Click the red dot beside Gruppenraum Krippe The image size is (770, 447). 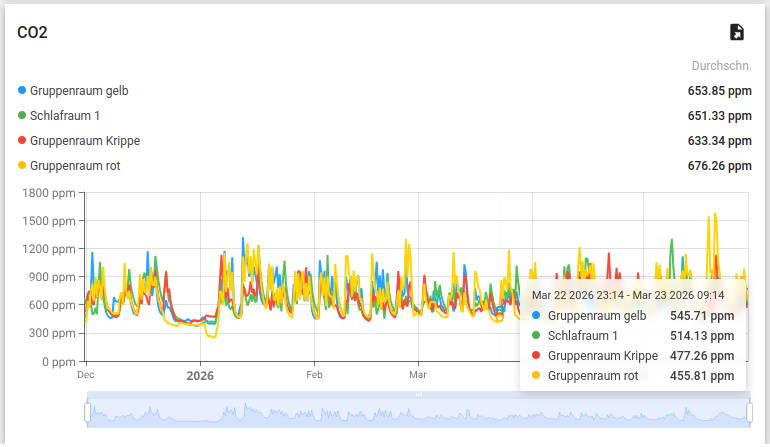tap(22, 140)
